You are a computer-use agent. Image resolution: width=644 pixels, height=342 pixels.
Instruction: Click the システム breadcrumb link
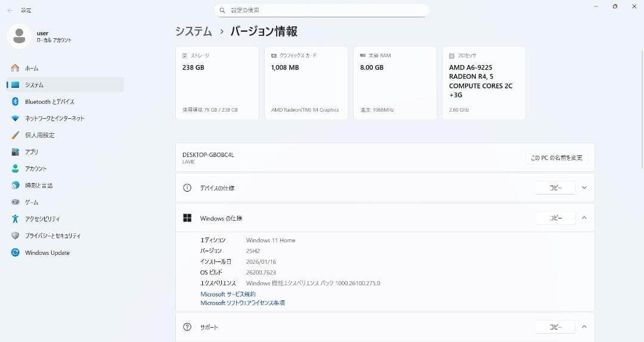coord(193,31)
